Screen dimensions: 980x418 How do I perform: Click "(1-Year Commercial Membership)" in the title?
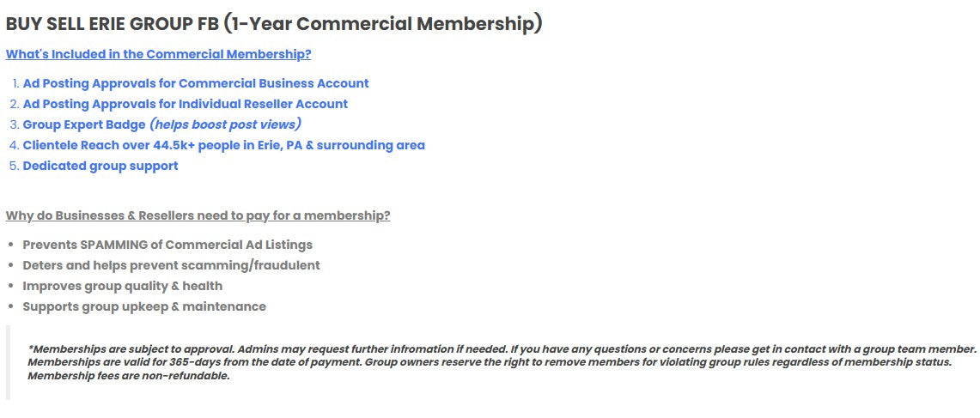coord(383,24)
